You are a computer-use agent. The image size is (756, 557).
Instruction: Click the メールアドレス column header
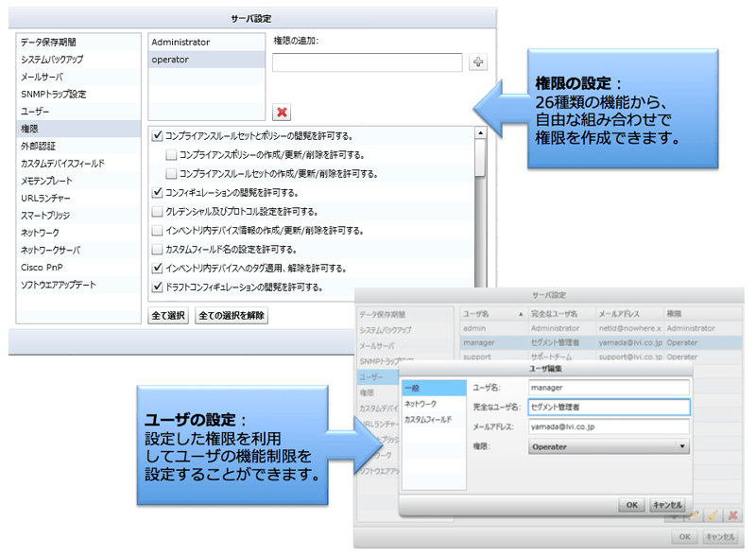[629, 314]
